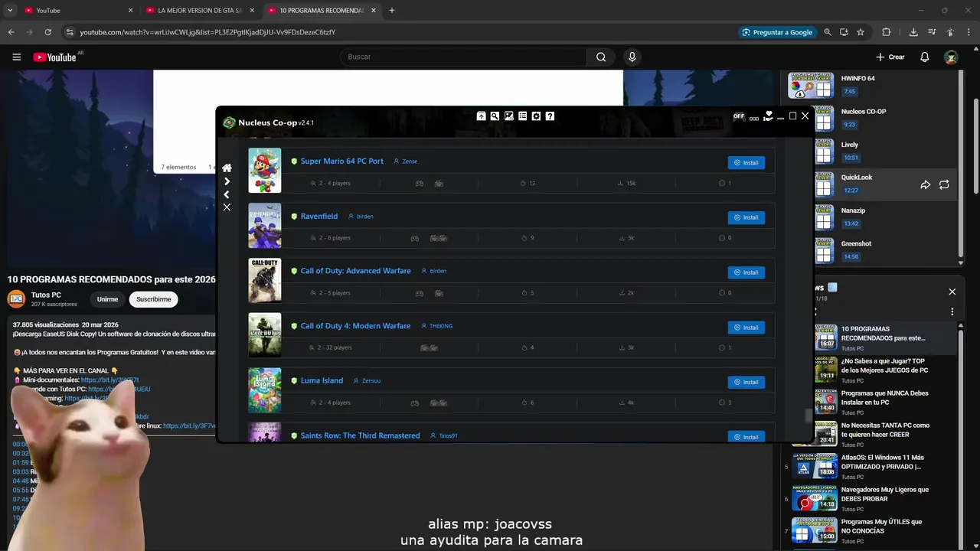Click the Nucleus Co-op back arrow
This screenshot has width=980, height=551.
coord(227,194)
